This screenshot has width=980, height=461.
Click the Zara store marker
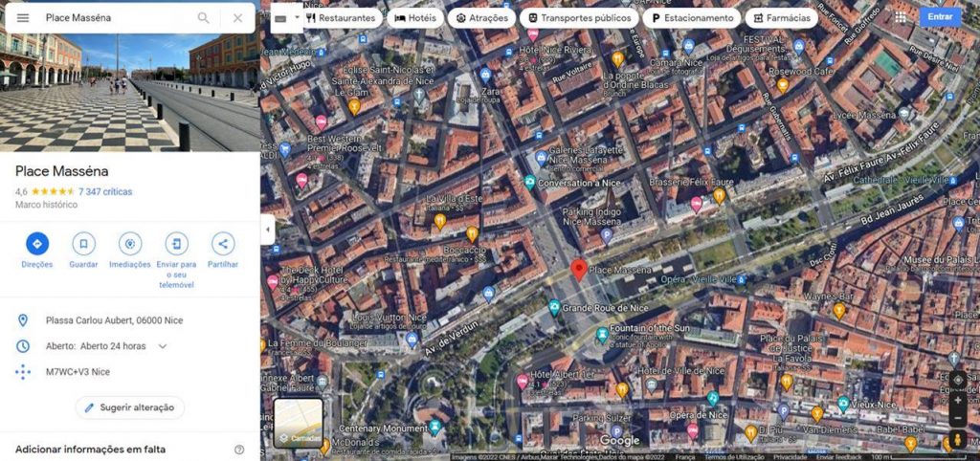(x=485, y=75)
